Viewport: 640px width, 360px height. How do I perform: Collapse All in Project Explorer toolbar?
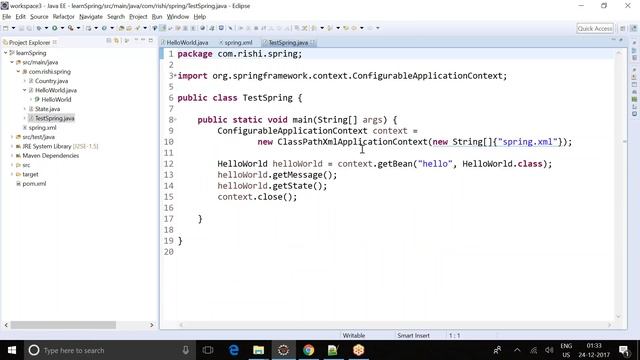tap(109, 40)
